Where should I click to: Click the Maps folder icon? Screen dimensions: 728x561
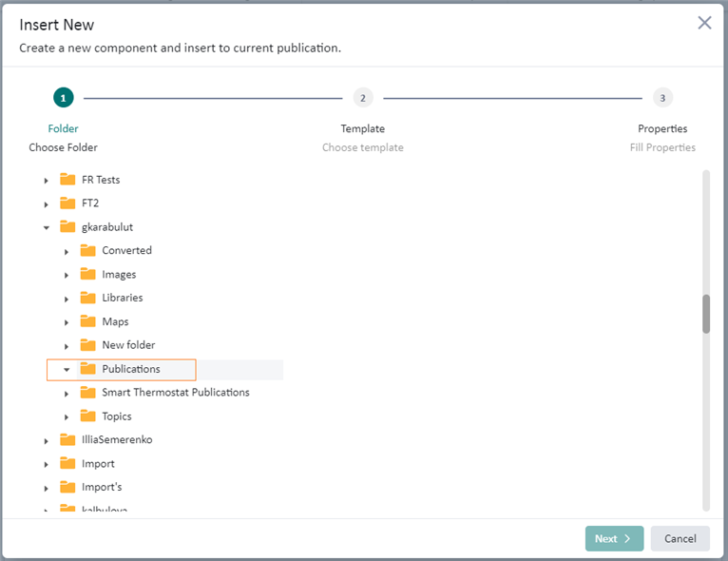[x=87, y=320]
